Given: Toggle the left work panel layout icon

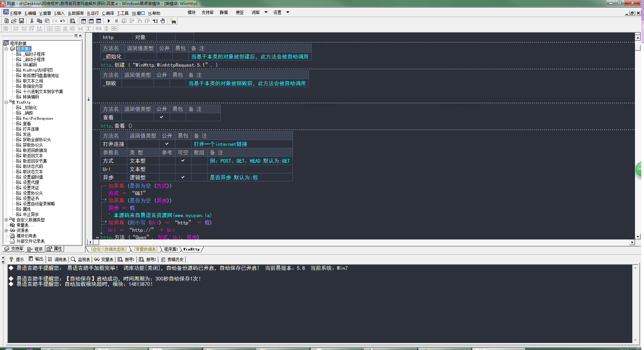Looking at the screenshot, I should click(84, 21).
